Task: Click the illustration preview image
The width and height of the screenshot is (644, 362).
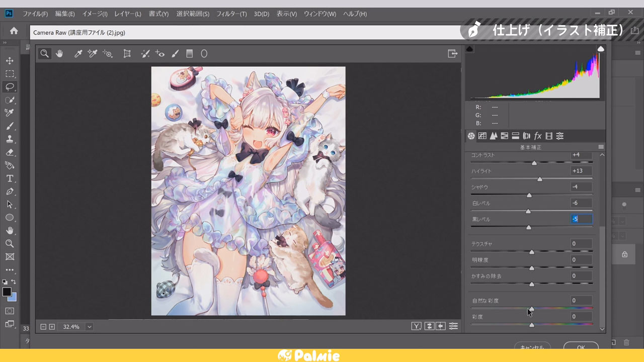Action: (x=249, y=191)
